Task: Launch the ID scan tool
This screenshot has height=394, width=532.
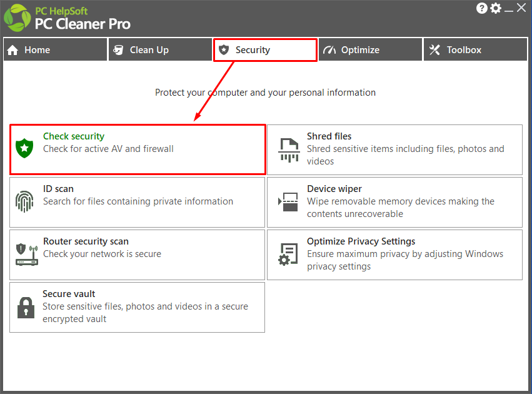Action: (x=137, y=202)
